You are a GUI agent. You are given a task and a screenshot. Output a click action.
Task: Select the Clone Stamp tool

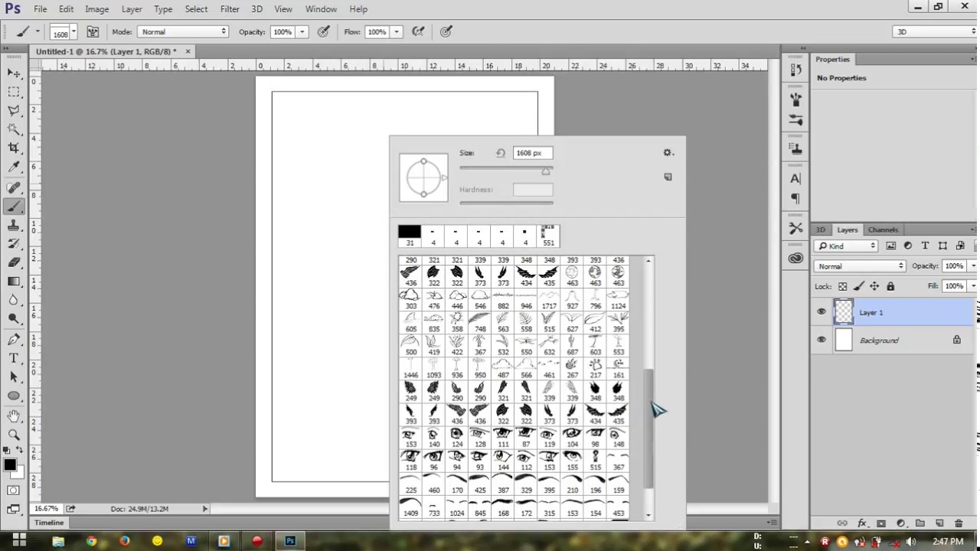point(14,225)
